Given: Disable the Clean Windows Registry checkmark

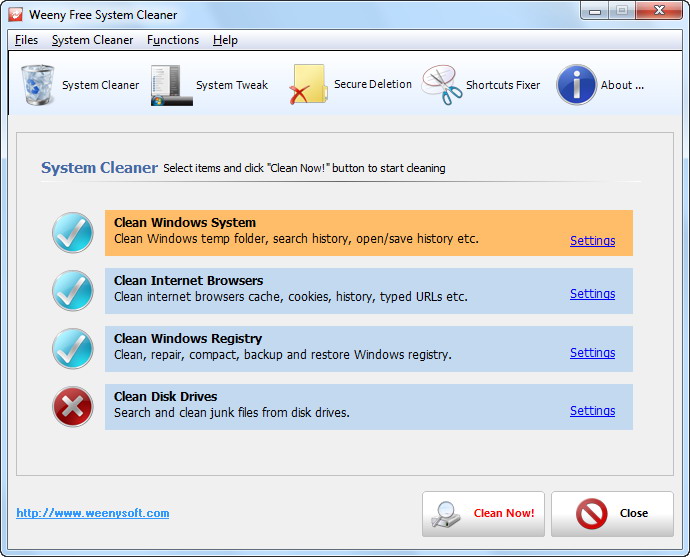Looking at the screenshot, I should pos(73,349).
